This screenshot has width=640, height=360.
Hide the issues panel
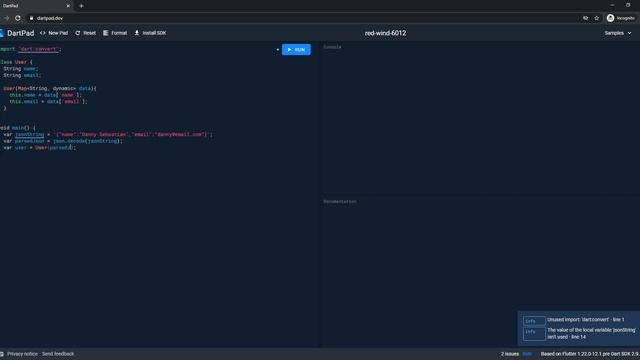pyautogui.click(x=527, y=354)
